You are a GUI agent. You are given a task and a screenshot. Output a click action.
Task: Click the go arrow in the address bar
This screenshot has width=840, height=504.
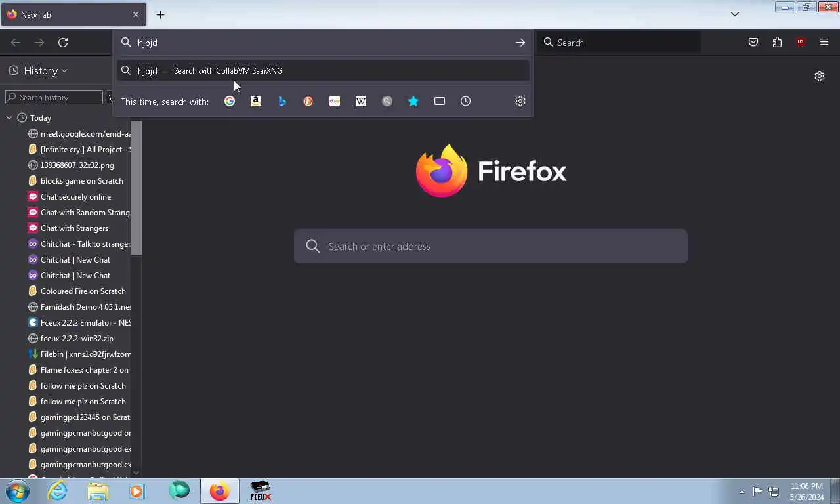[x=520, y=43]
